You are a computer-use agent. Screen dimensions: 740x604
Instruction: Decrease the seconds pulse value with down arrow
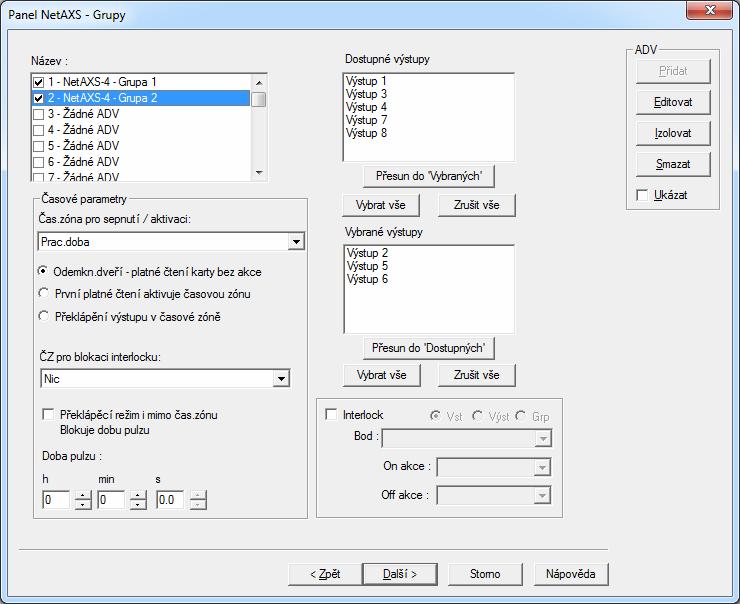pyautogui.click(x=198, y=504)
